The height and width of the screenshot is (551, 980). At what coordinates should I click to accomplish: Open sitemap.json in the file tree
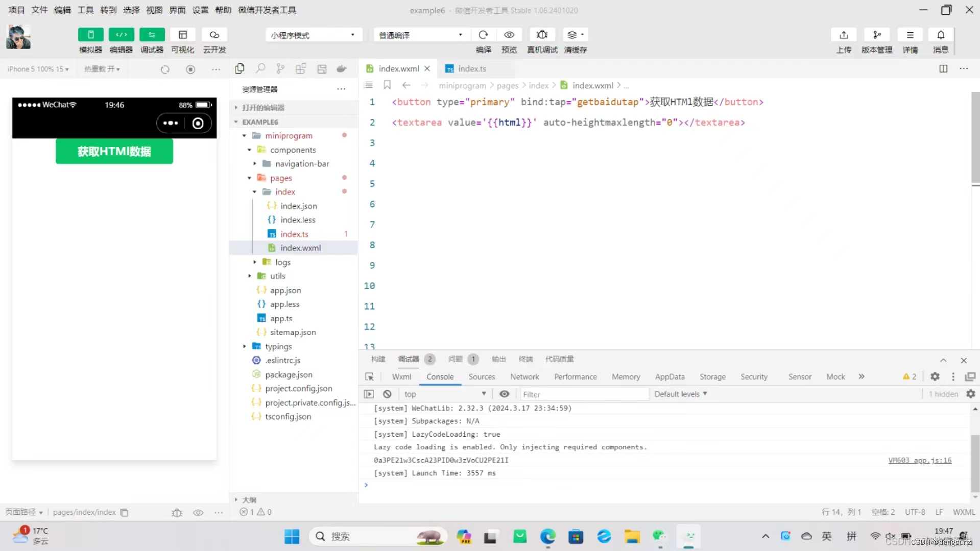pyautogui.click(x=294, y=332)
